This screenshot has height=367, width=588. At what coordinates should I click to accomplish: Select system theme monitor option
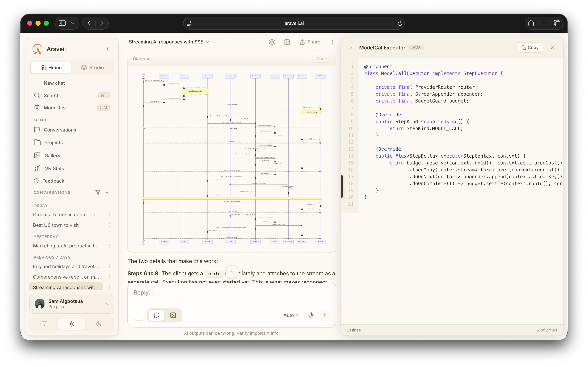[x=44, y=324]
